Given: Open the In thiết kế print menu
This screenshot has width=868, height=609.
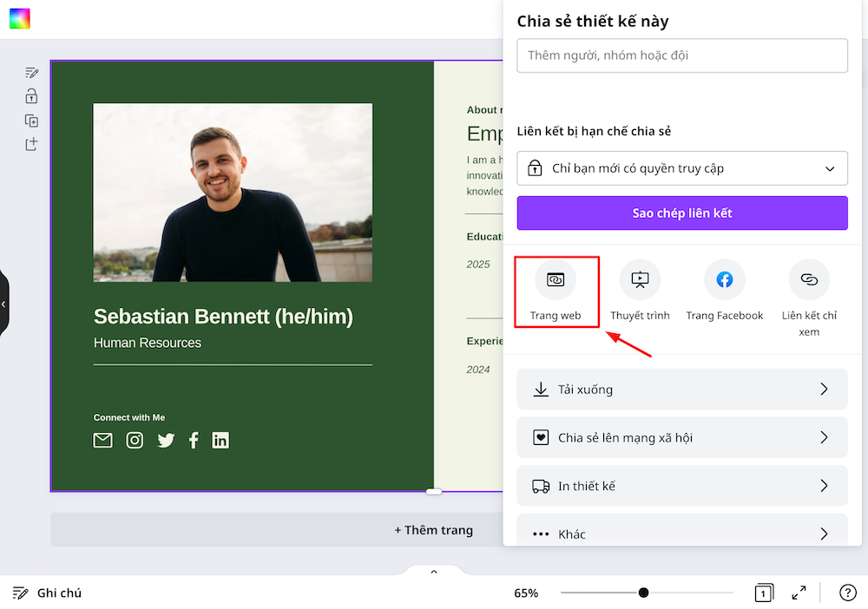Looking at the screenshot, I should 682,486.
